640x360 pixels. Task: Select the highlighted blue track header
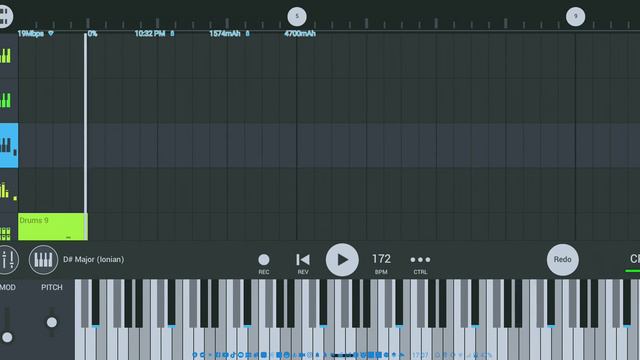click(9, 145)
